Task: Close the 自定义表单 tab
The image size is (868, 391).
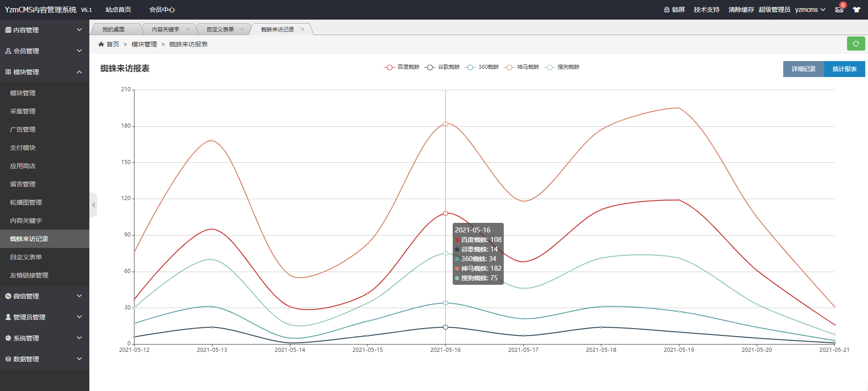Action: 242,29
